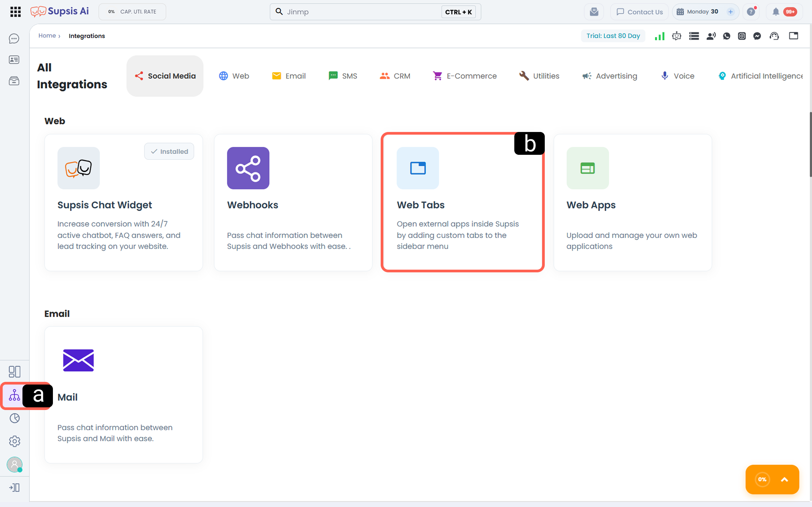Click 'Pass chat information between Supsis and Mail'
This screenshot has height=507, width=812.
[x=115, y=433]
